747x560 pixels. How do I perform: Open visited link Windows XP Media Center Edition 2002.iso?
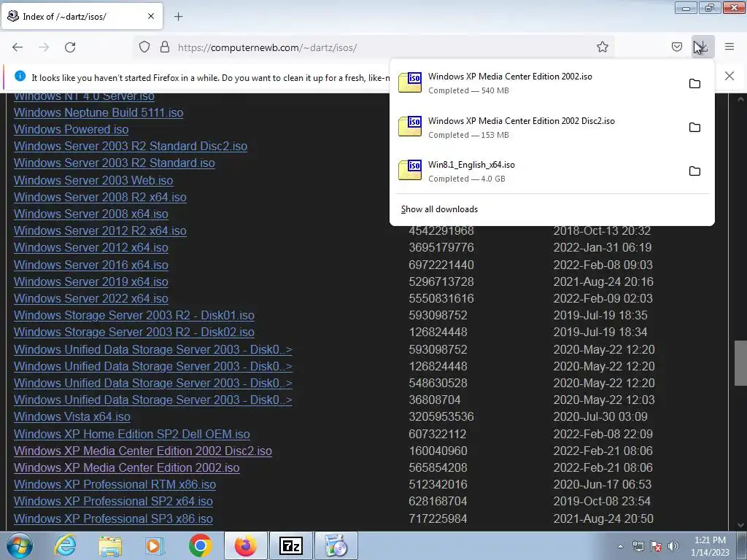click(x=127, y=467)
